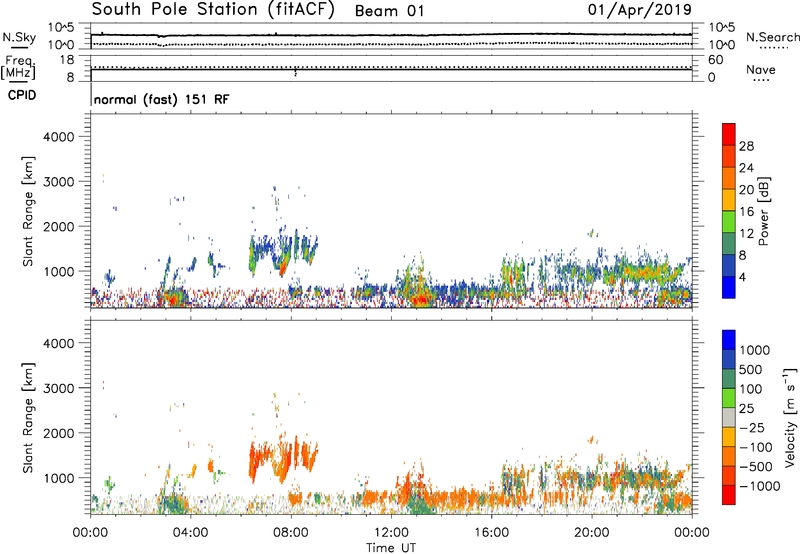Click the N.Search legend label
This screenshot has width=800, height=554.
[772, 37]
